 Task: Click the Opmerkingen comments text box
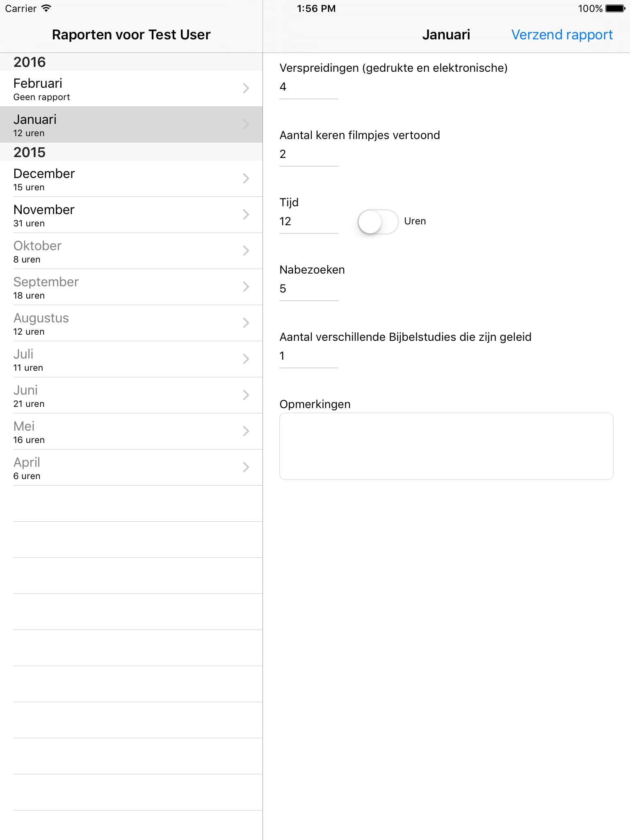pos(446,446)
